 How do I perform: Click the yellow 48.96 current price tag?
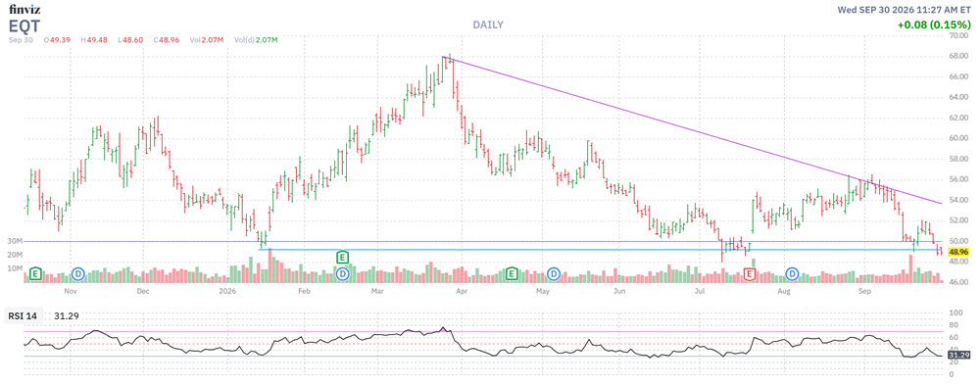coord(958,252)
